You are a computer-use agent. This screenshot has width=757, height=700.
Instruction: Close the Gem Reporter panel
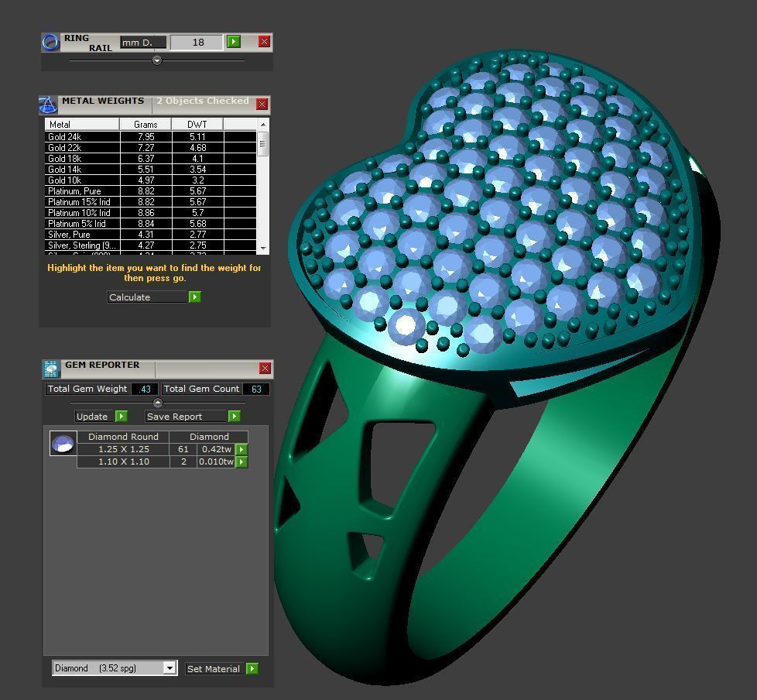click(x=265, y=369)
